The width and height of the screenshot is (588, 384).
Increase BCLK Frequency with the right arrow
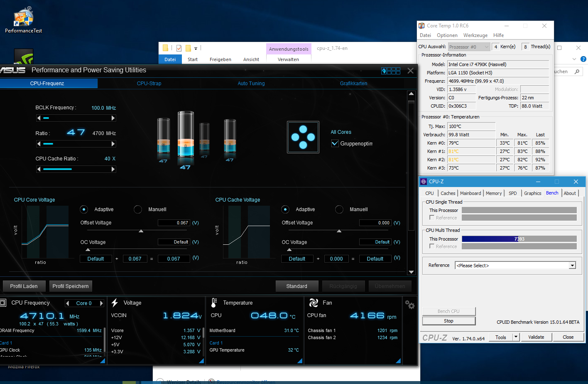pyautogui.click(x=113, y=118)
